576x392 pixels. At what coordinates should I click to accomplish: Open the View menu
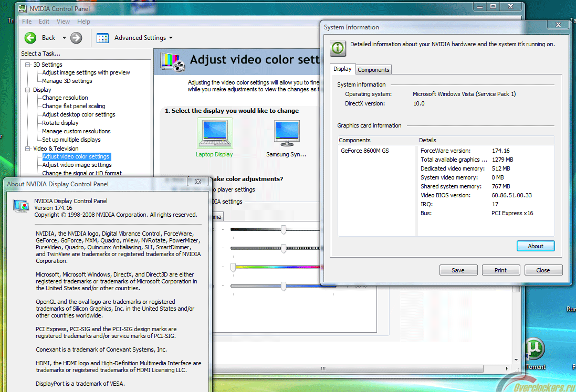tap(63, 22)
